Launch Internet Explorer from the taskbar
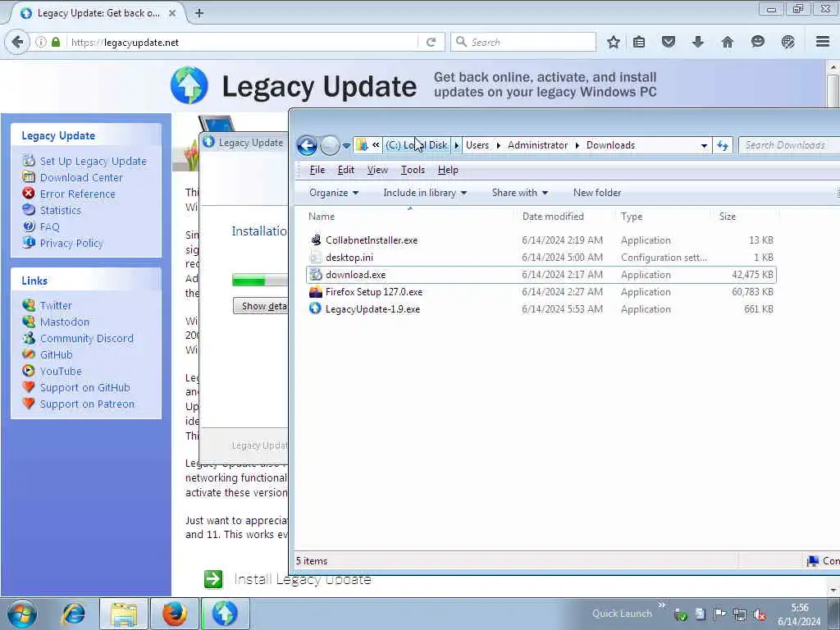Screen dimensions: 840x630 (x=74, y=614)
